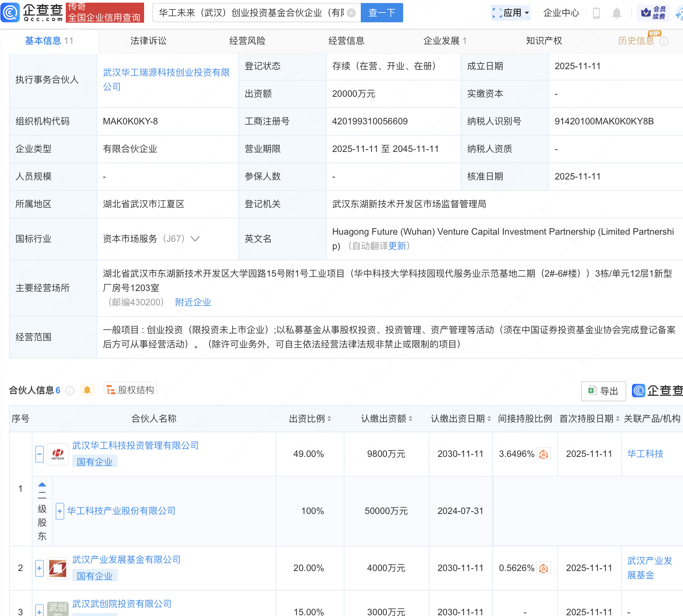Click the mobile phone icon in the top bar
683x616 pixels.
pos(597,12)
